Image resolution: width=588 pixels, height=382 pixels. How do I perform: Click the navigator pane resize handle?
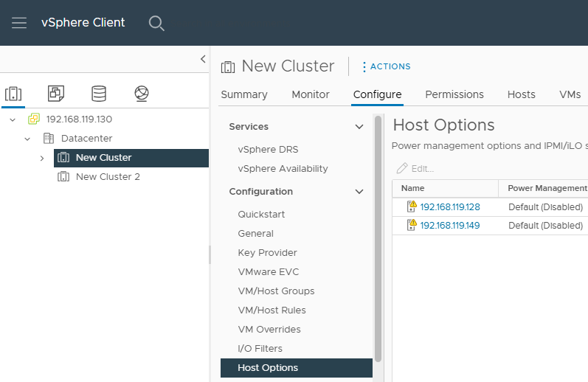(x=210, y=255)
